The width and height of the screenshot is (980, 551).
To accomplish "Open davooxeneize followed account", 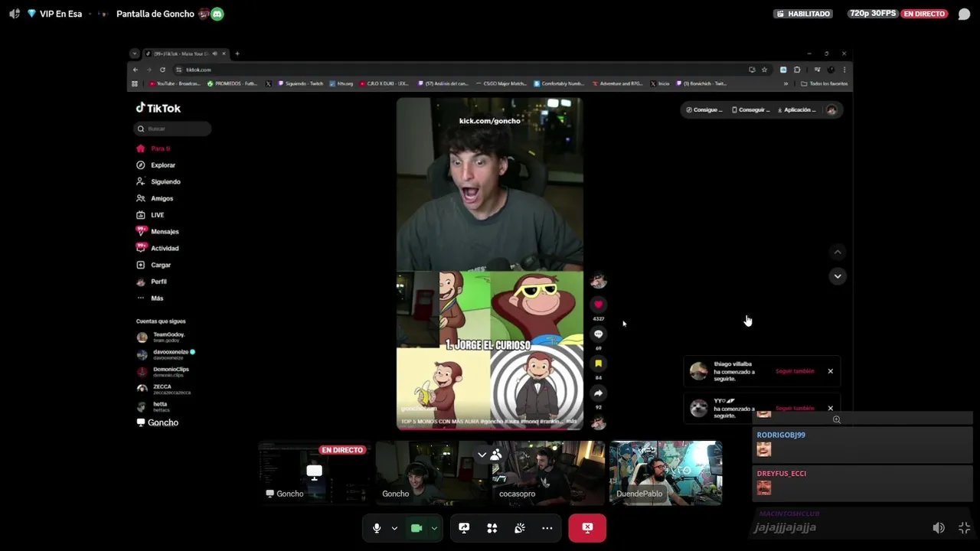I will [170, 354].
